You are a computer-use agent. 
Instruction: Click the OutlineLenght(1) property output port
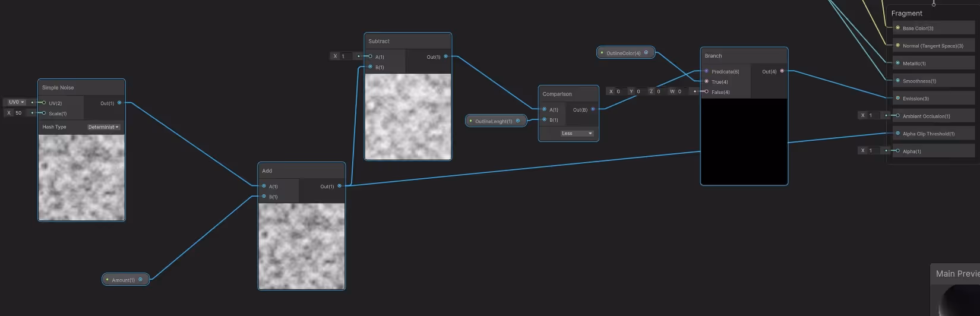(518, 121)
